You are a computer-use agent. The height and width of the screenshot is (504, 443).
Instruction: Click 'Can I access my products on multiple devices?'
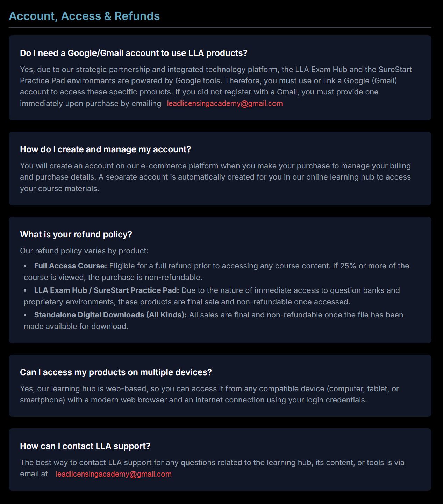[116, 372]
